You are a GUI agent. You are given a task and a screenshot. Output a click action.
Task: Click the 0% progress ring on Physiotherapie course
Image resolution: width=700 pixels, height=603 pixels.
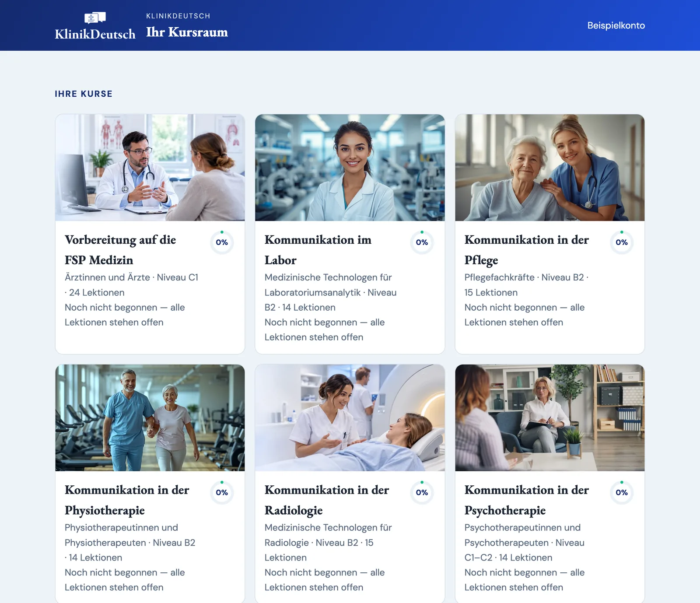222,493
